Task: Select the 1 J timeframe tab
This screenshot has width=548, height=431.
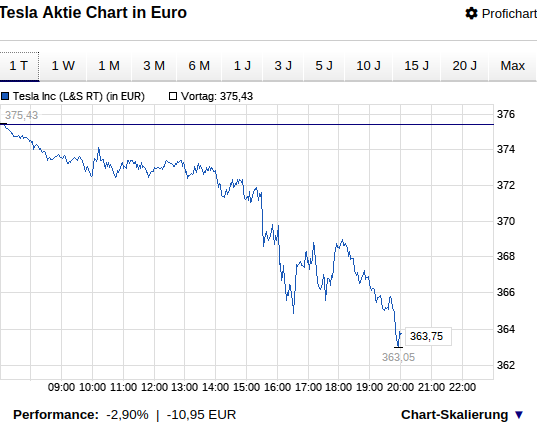Action: tap(242, 66)
